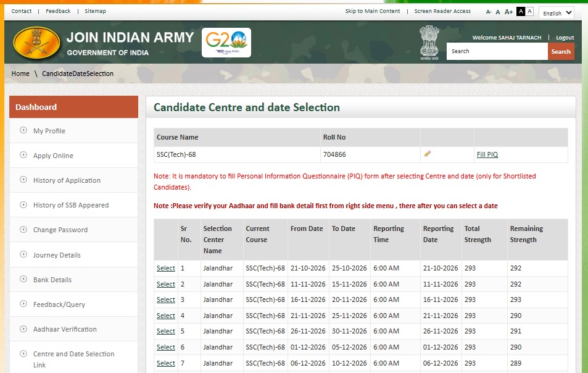Switch to dark high-contrast theme A
Image resolution: width=588 pixels, height=373 pixels.
[x=521, y=11]
